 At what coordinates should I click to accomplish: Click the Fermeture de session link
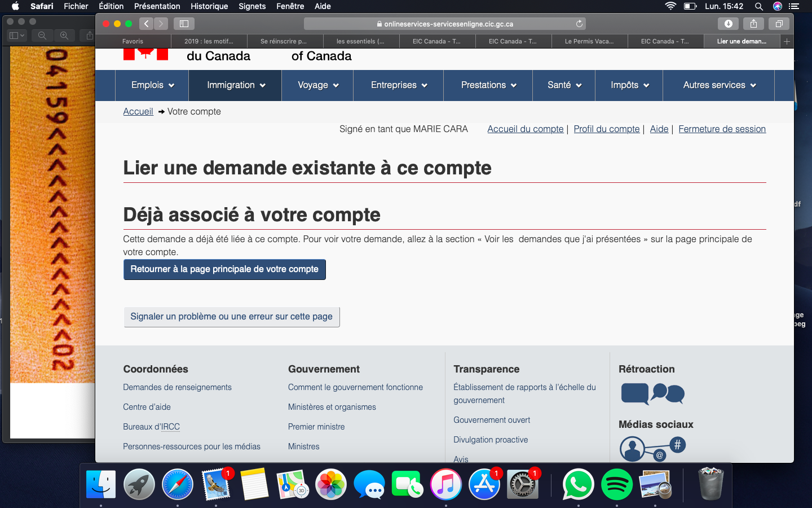click(722, 129)
